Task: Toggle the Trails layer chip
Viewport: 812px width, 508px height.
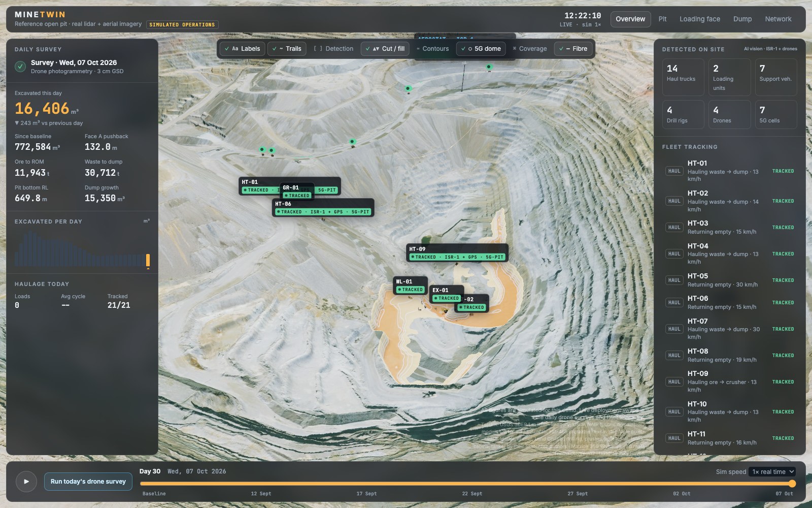Action: [x=287, y=49]
